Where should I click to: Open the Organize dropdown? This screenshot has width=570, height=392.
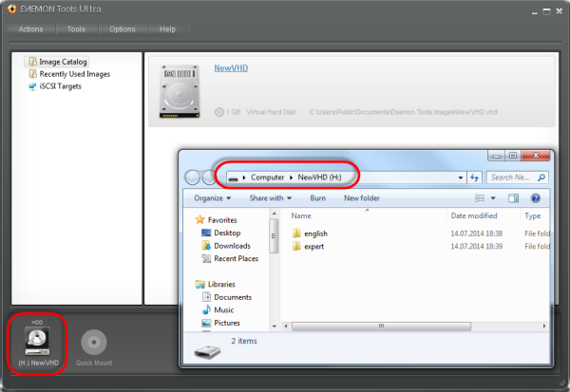pos(212,198)
